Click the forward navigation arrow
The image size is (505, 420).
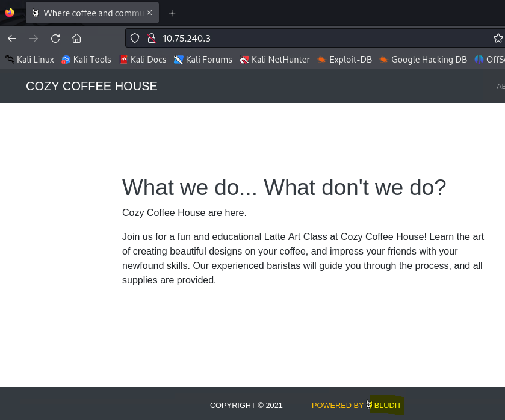[x=34, y=39]
